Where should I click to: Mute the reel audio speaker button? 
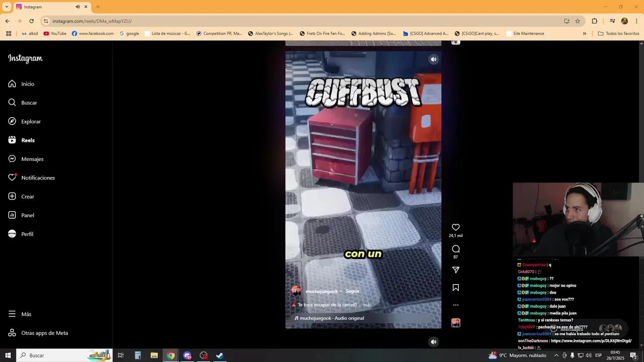point(433,59)
